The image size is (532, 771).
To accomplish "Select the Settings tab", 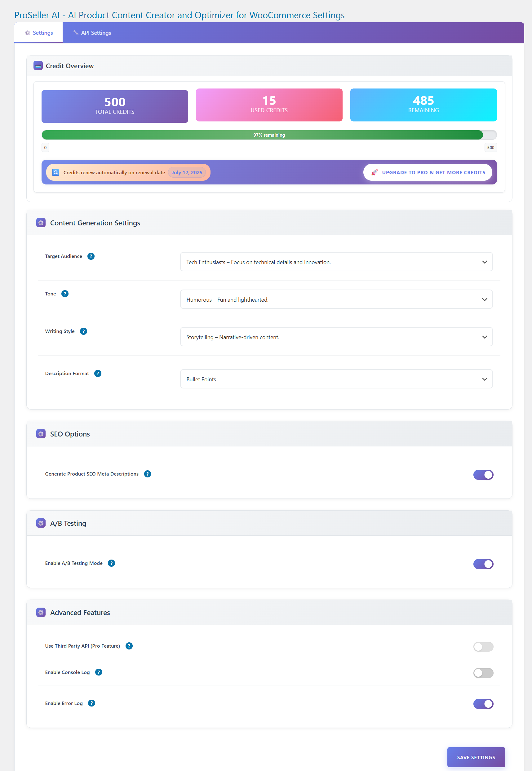I will click(x=39, y=33).
